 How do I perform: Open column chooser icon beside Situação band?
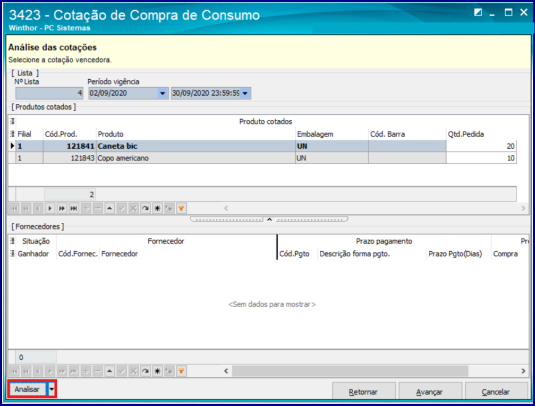point(12,241)
